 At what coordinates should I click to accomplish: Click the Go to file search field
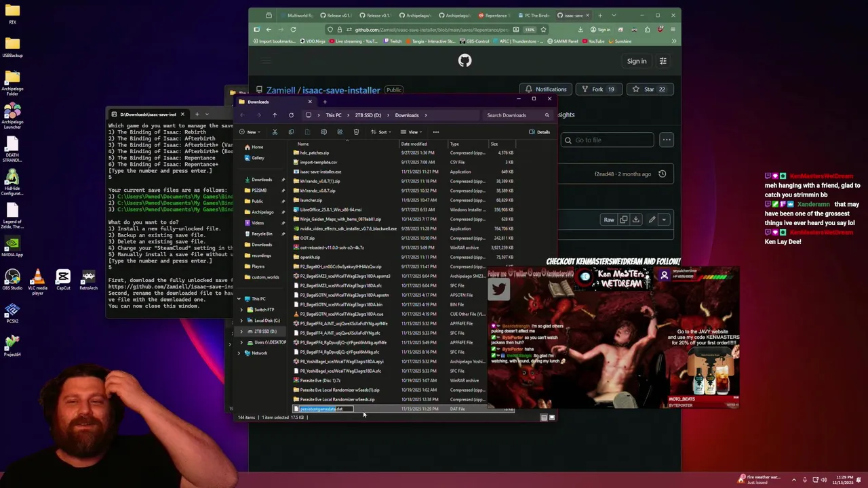point(607,140)
